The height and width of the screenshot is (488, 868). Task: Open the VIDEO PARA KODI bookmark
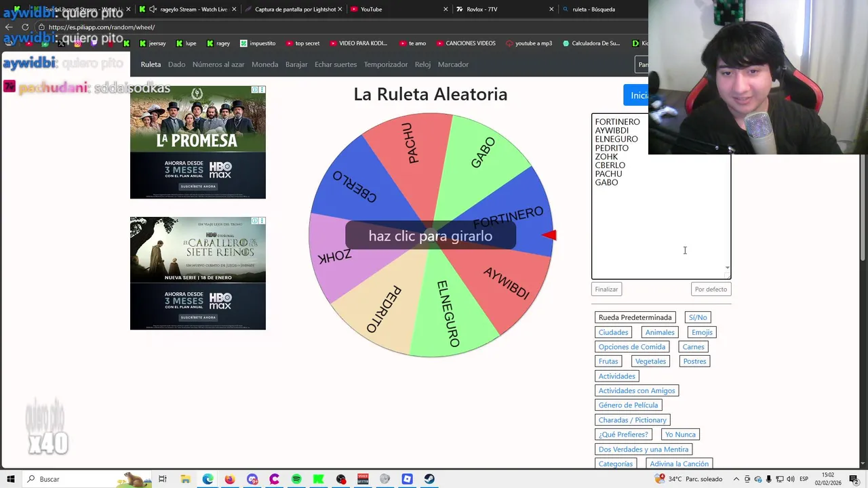[x=358, y=43]
